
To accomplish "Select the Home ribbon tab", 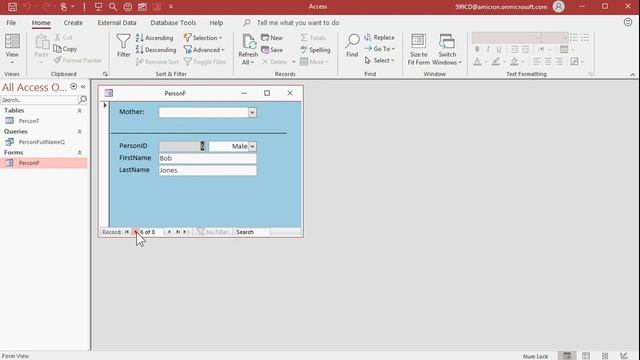I will tap(41, 23).
